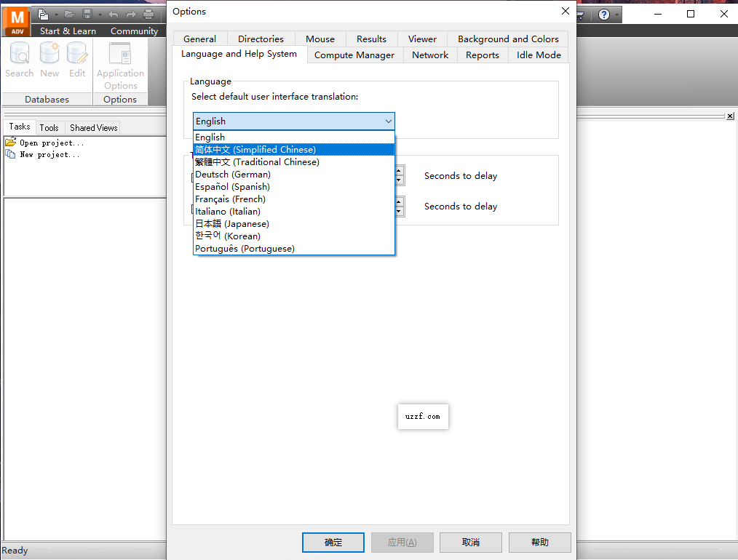Click the Open file icon on the toolbar
738x560 pixels.
(69, 15)
